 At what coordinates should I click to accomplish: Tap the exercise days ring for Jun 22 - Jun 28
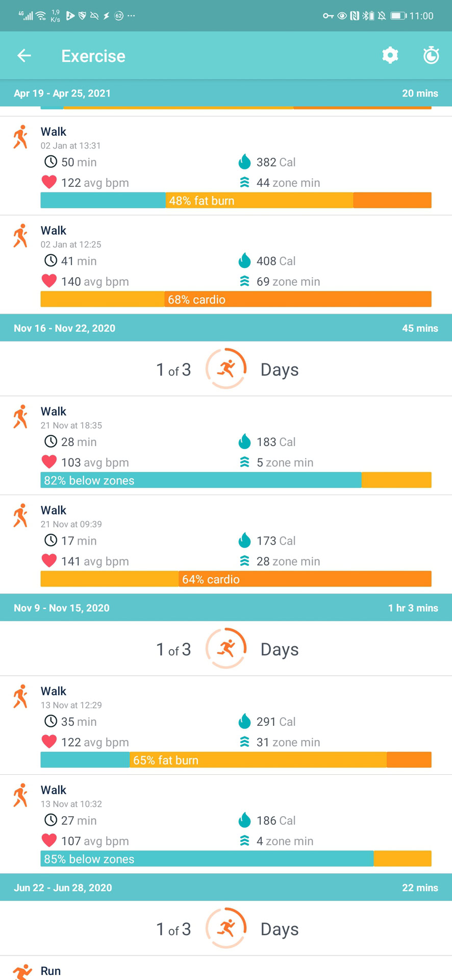click(x=226, y=928)
